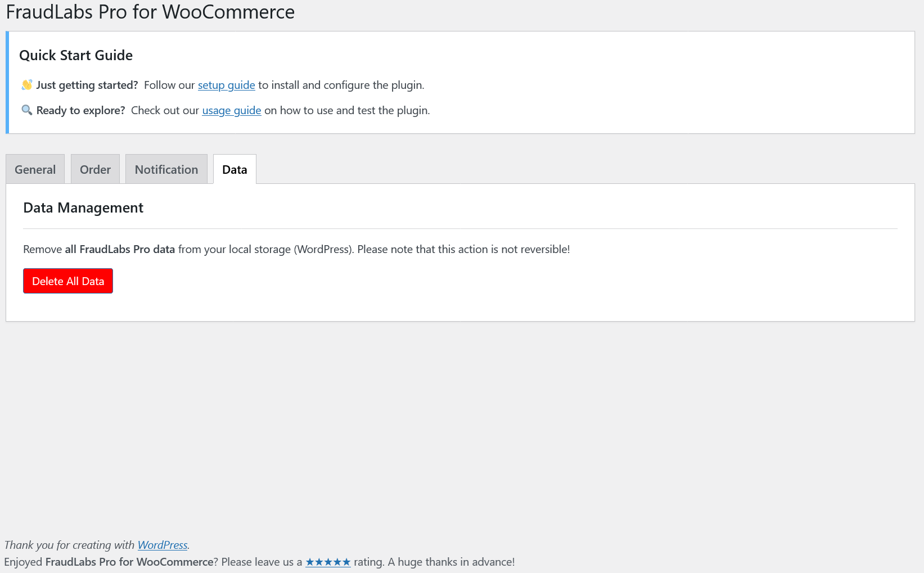Click the Data Management heading

[83, 207]
